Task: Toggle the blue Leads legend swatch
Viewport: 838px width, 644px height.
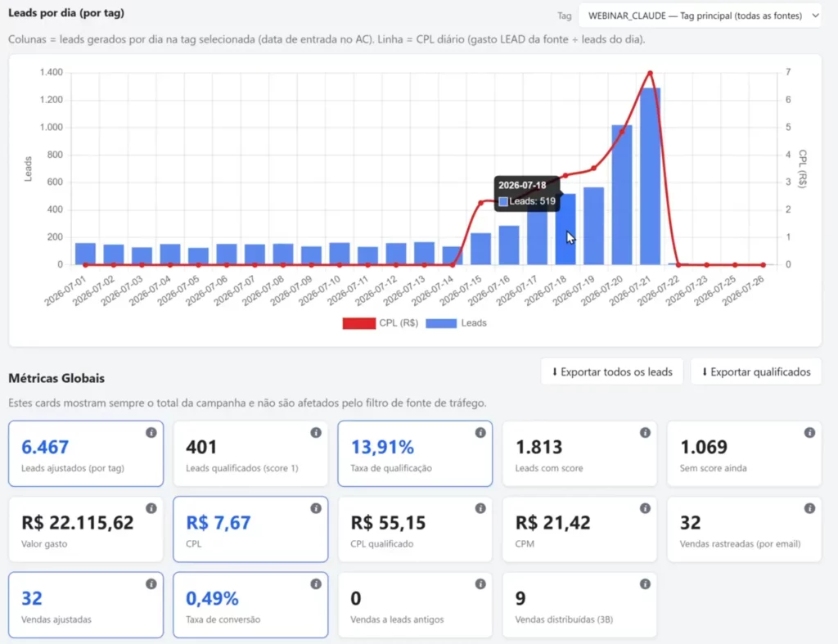Action: 441,323
